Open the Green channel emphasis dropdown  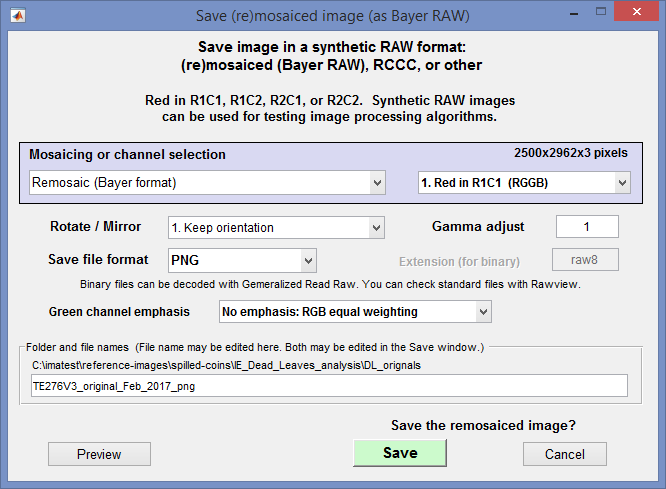pyautogui.click(x=356, y=312)
